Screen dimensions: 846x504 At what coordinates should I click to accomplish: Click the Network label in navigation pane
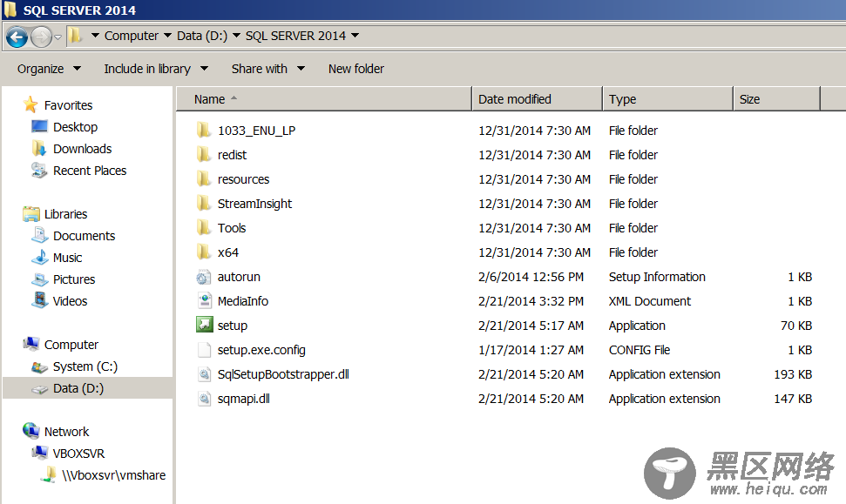pyautogui.click(x=66, y=431)
